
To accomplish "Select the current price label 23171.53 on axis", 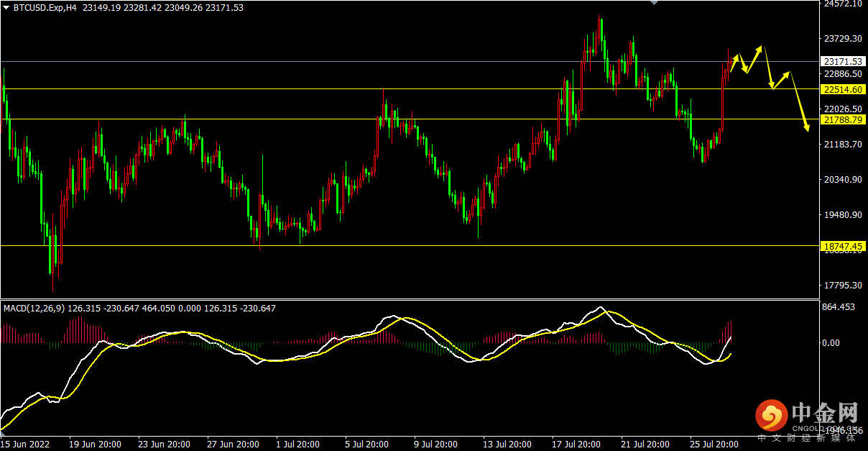I will click(x=843, y=62).
